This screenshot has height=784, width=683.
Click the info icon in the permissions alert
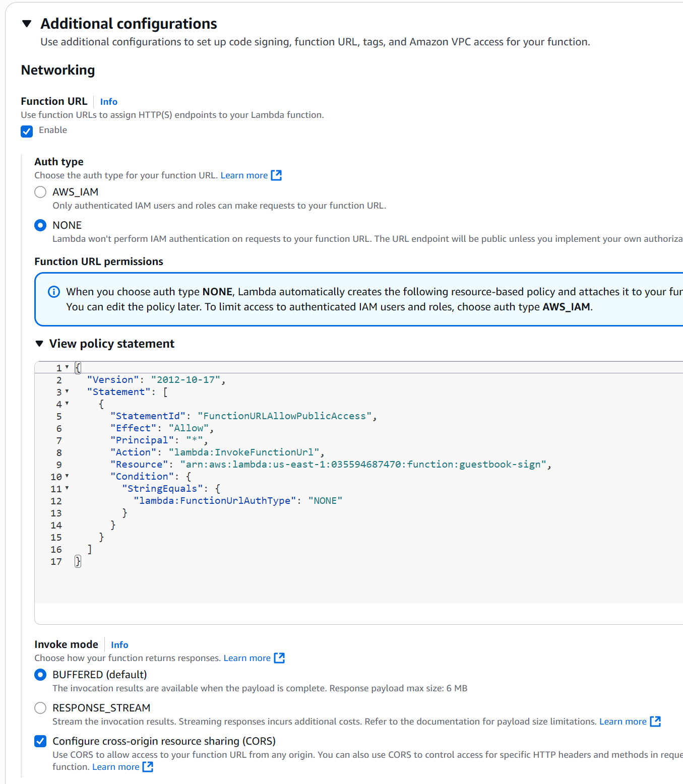tap(54, 292)
